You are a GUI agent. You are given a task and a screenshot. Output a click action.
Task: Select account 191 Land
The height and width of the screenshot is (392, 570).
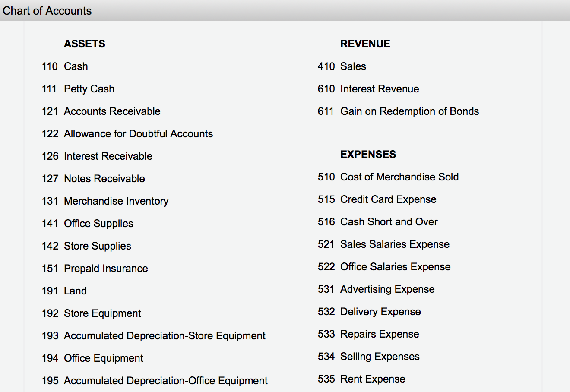coord(64,291)
